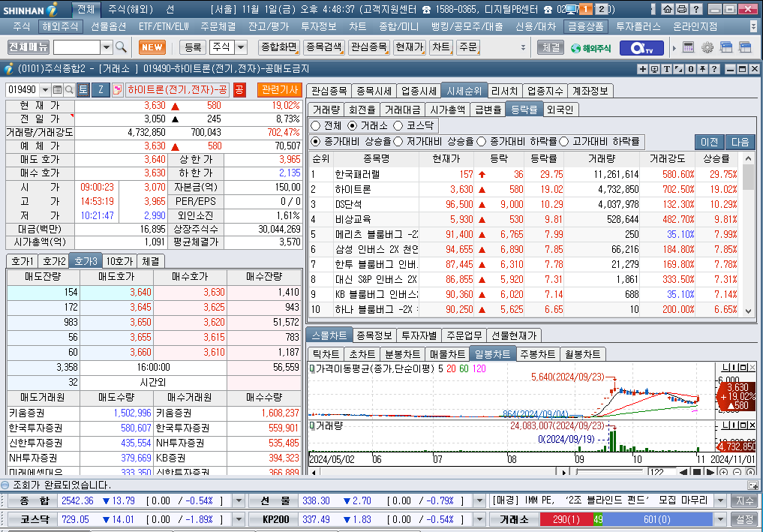
Task: Expand the toolbar overflow double-chevron near 주문
Action: [x=523, y=47]
